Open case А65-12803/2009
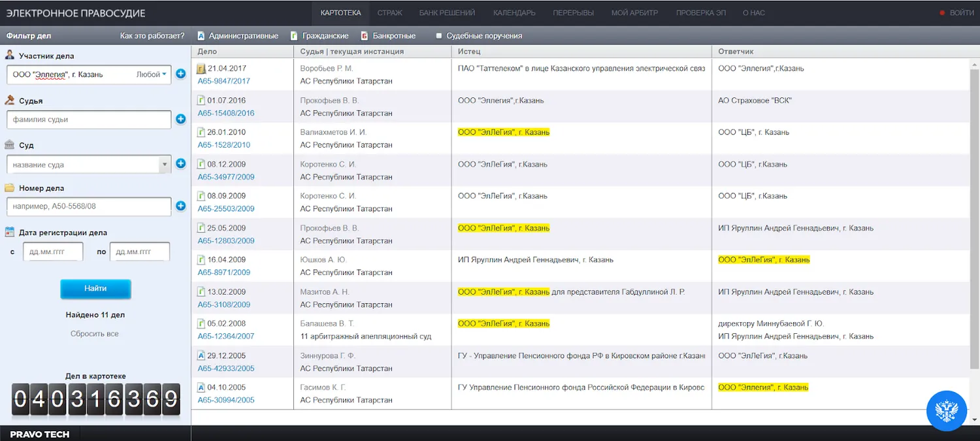This screenshot has height=441, width=980. click(x=226, y=241)
